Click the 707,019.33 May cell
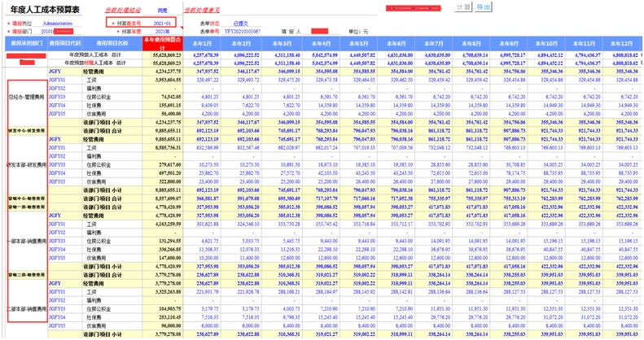Screen dimensions: 644x340 click(x=358, y=148)
